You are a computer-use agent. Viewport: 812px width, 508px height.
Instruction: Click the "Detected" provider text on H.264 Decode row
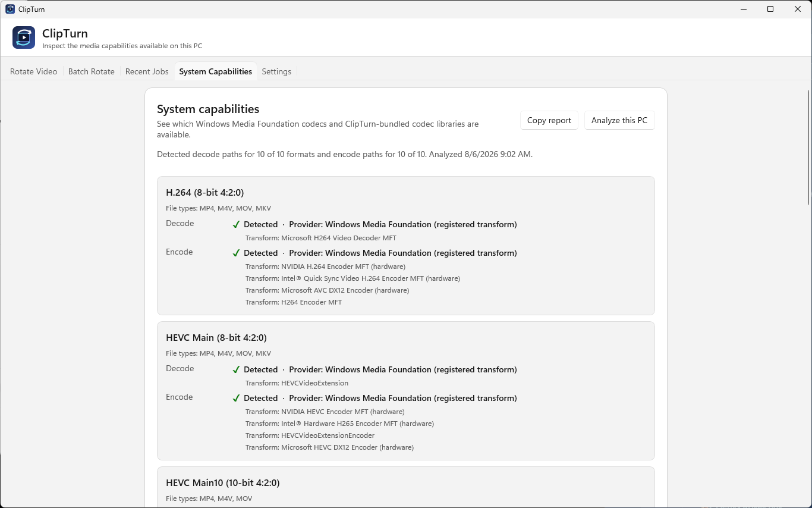380,224
